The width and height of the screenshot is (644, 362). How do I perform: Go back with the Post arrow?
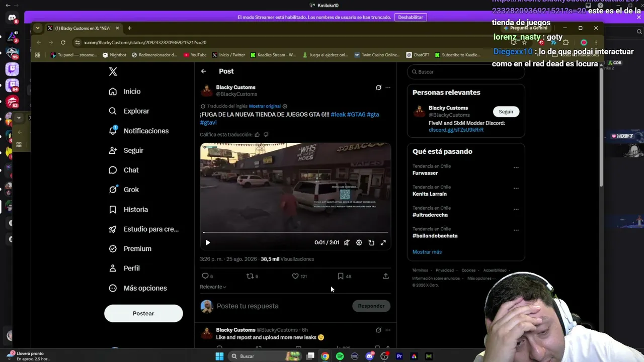click(204, 71)
